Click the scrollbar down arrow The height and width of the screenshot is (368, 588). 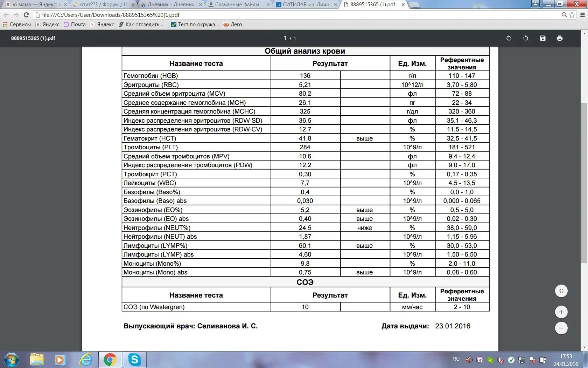pyautogui.click(x=584, y=348)
